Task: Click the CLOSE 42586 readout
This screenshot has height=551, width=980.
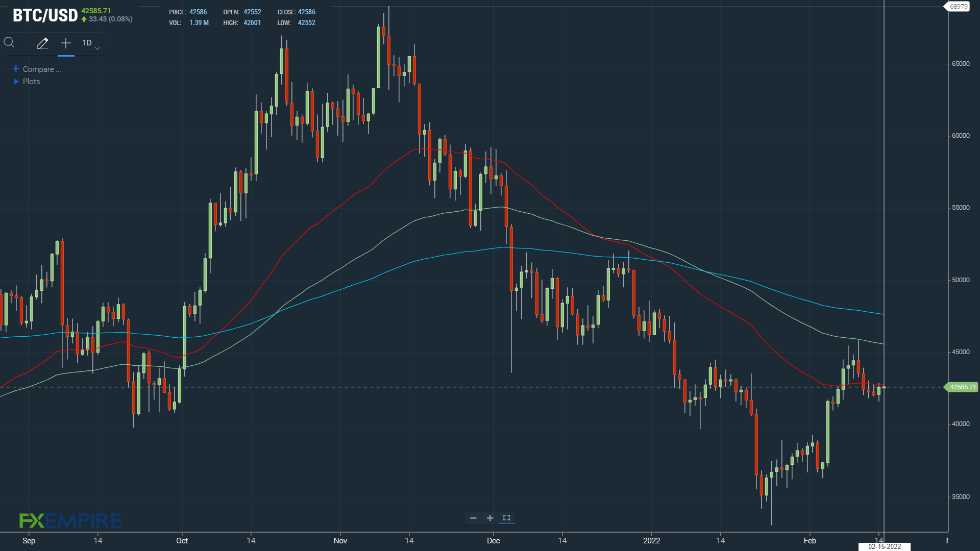Action: 297,12
